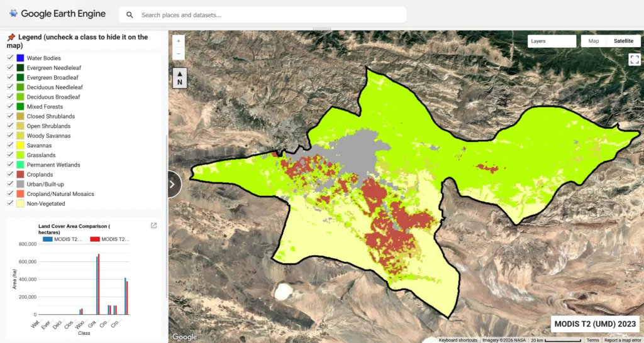The image size is (644, 343).
Task: Click the Google logo on map
Action: [185, 337]
